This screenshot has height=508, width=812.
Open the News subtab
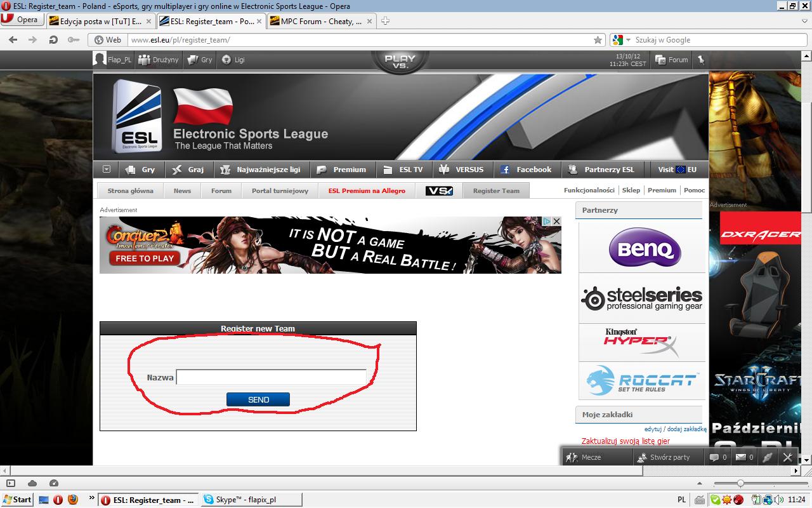coord(182,190)
